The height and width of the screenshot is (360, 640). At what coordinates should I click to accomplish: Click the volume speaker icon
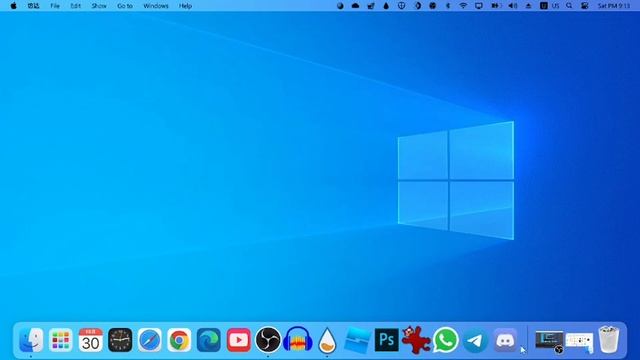[513, 6]
